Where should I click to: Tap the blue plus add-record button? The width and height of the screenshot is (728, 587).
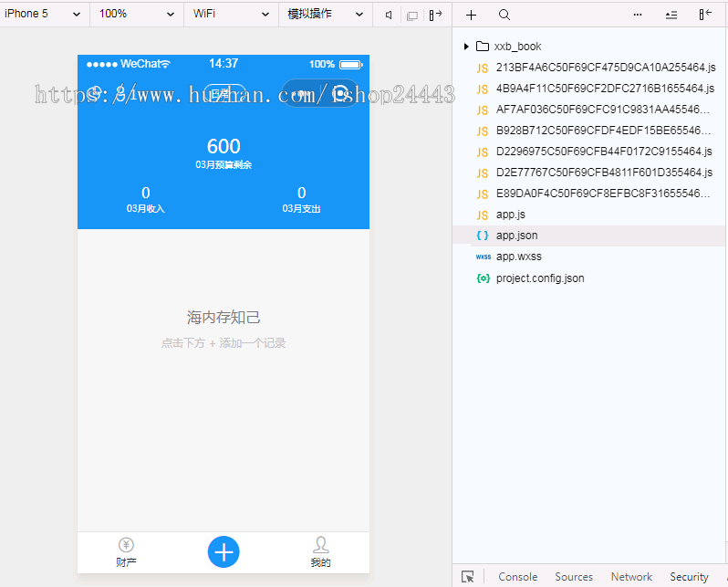click(x=224, y=551)
